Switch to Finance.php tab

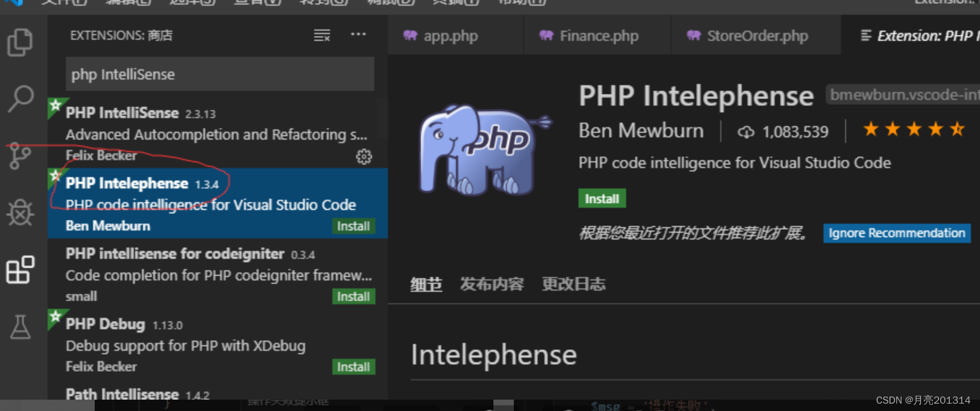597,35
